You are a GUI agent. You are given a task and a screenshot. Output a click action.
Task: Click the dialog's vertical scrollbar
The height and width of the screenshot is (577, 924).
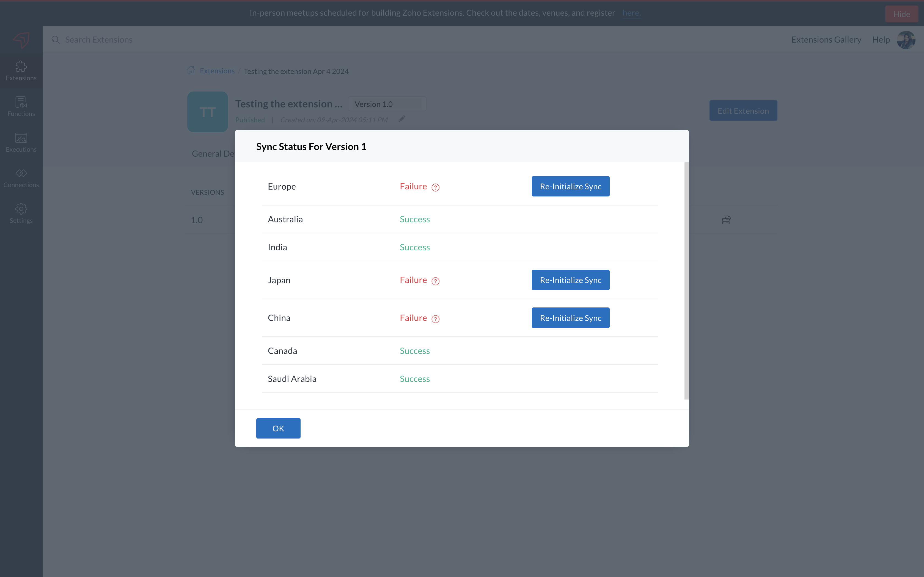(x=686, y=281)
